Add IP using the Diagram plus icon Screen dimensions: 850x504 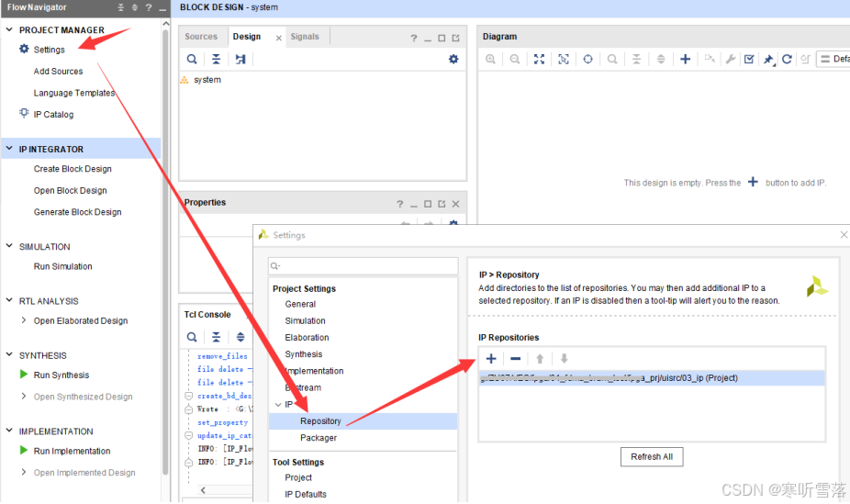pos(685,59)
